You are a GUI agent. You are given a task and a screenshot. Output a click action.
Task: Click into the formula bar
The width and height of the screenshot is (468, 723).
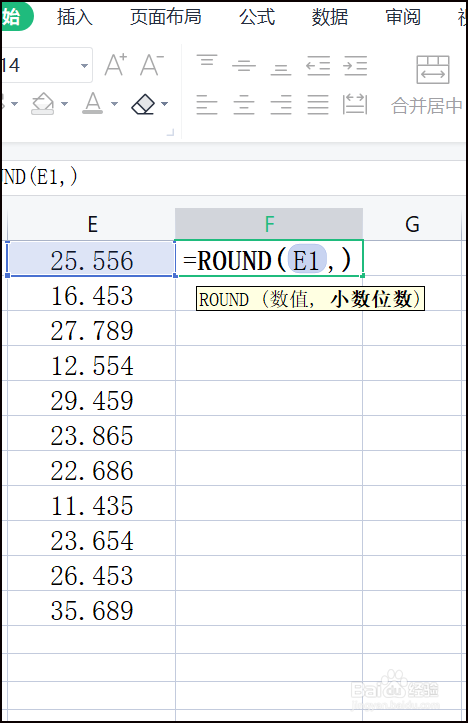pos(234,178)
